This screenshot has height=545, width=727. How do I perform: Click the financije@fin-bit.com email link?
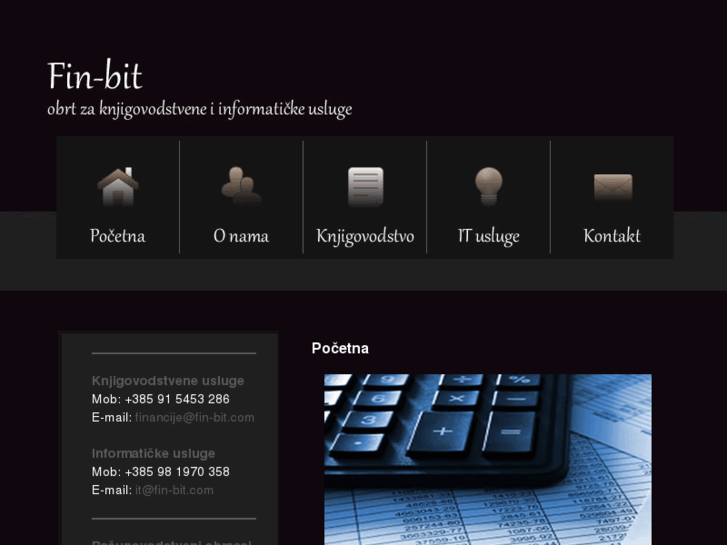(195, 417)
